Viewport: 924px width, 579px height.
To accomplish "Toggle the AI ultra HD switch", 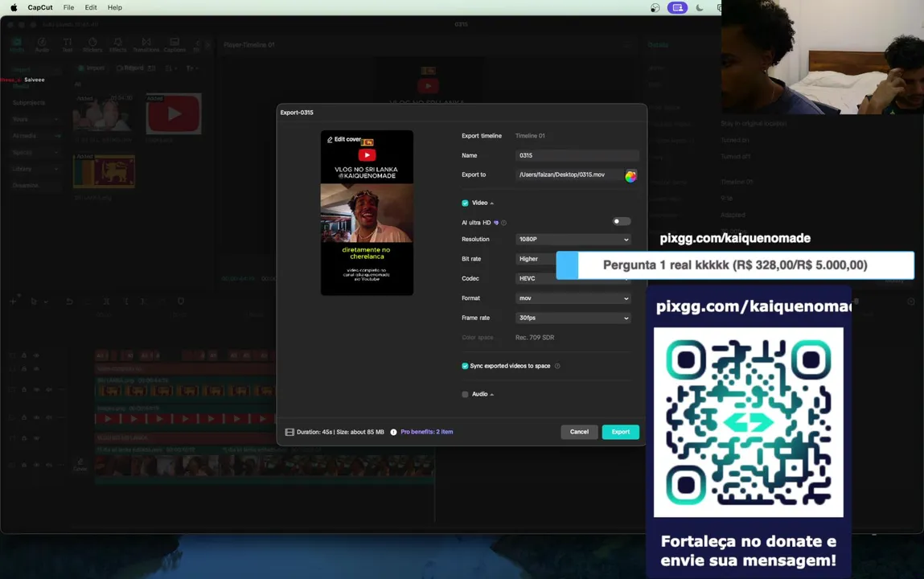I will point(621,221).
